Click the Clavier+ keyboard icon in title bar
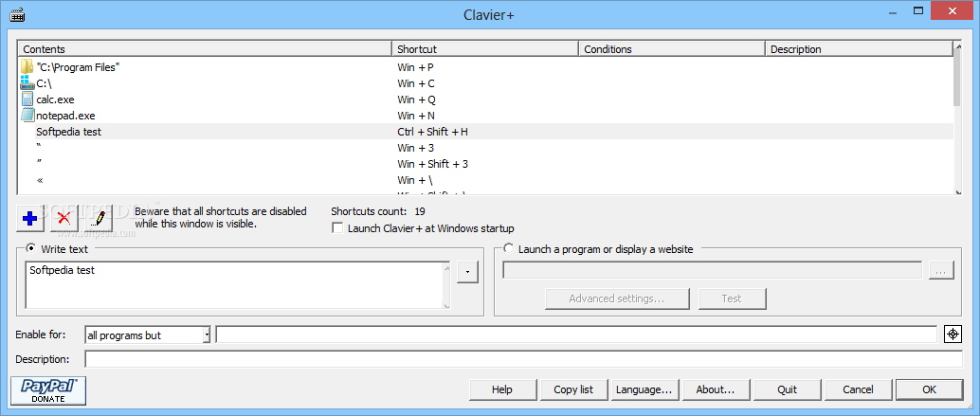The width and height of the screenshot is (980, 416). click(17, 15)
